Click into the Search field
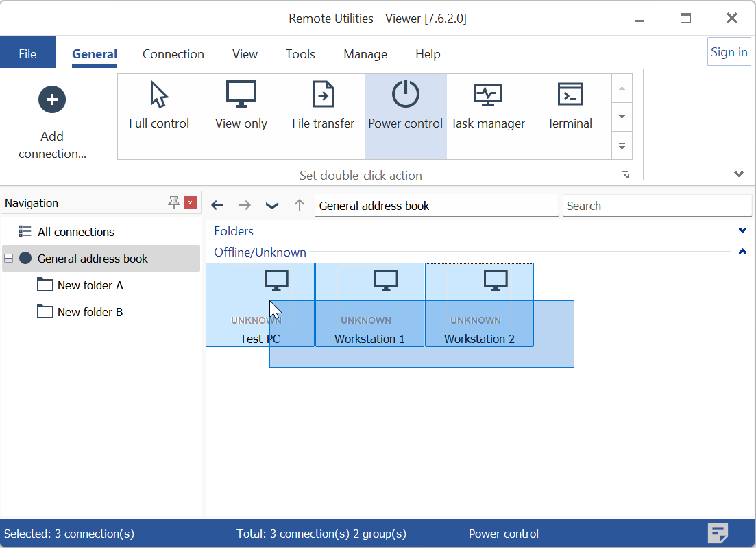This screenshot has width=756, height=548. 657,206
